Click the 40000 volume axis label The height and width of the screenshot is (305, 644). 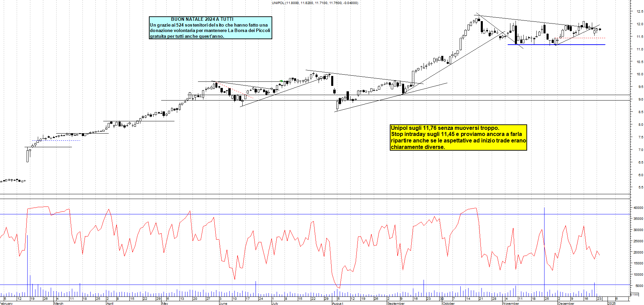pyautogui.click(x=638, y=208)
